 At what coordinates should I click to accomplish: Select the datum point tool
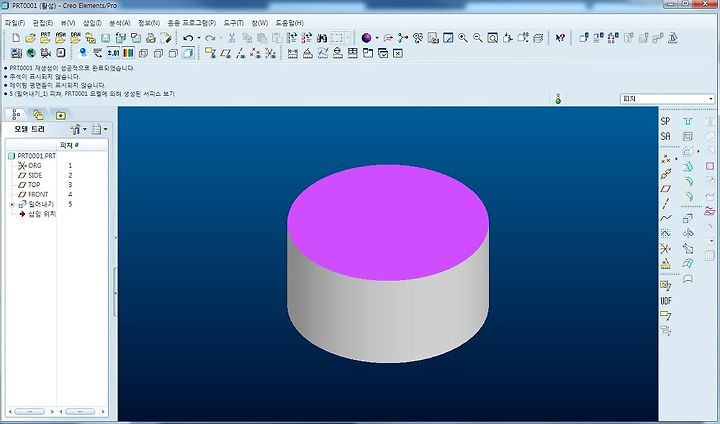click(665, 159)
